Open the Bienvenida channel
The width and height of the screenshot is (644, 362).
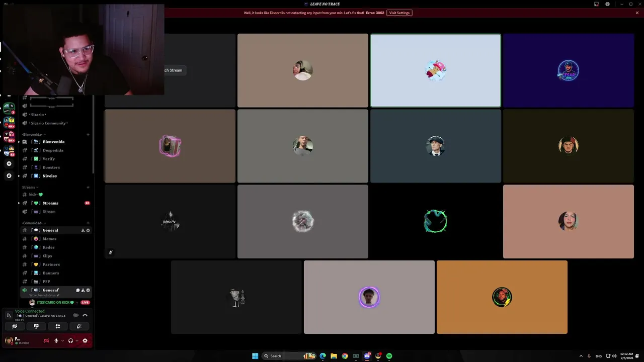(x=56, y=142)
